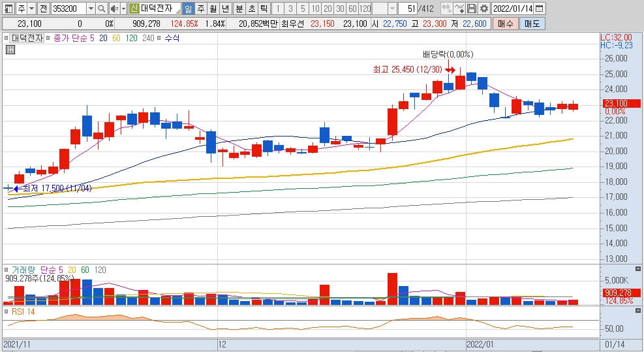
Task: Click the 대덕전자 legend label on chart
Action: click(x=27, y=39)
